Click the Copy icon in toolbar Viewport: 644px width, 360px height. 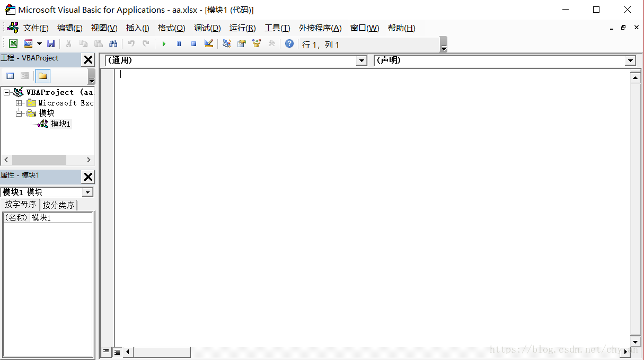click(x=83, y=44)
